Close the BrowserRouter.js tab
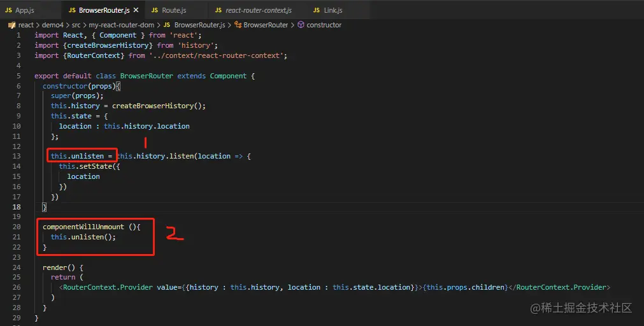The width and height of the screenshot is (644, 326). tap(136, 10)
